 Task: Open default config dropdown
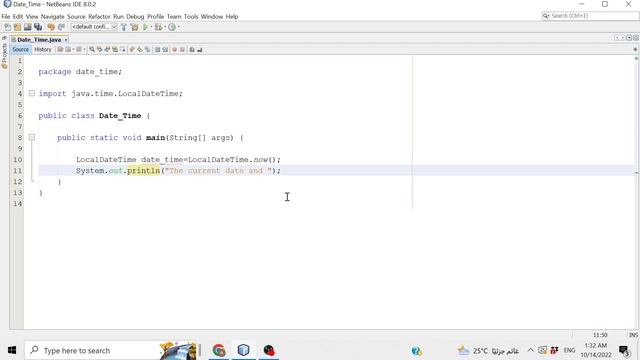(x=94, y=27)
